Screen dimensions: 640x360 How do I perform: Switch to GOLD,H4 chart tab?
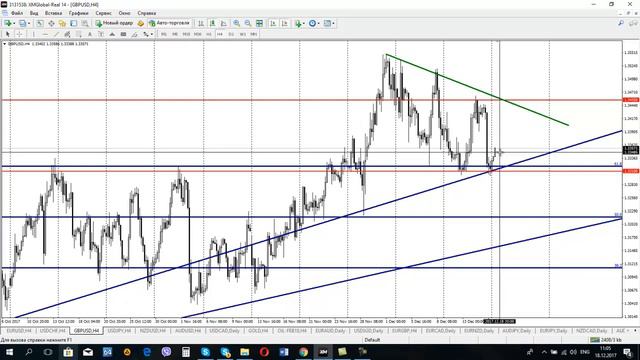(x=258, y=331)
